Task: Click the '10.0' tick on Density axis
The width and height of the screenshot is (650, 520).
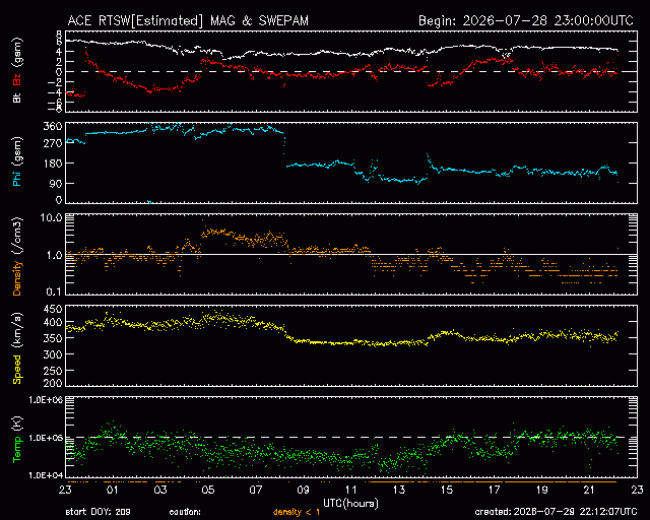Action: 51,218
